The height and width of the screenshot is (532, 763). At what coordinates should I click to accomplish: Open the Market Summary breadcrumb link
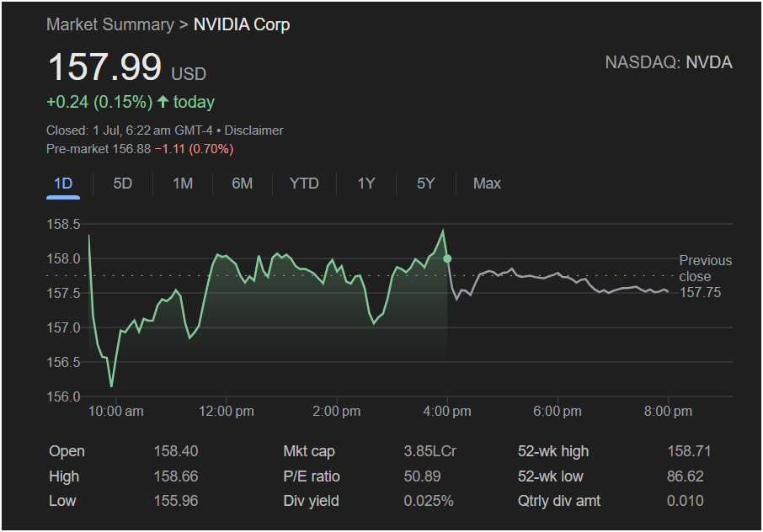coord(110,24)
